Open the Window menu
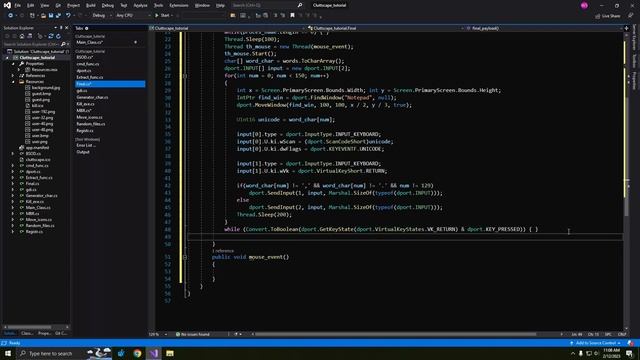 pos(202,5)
